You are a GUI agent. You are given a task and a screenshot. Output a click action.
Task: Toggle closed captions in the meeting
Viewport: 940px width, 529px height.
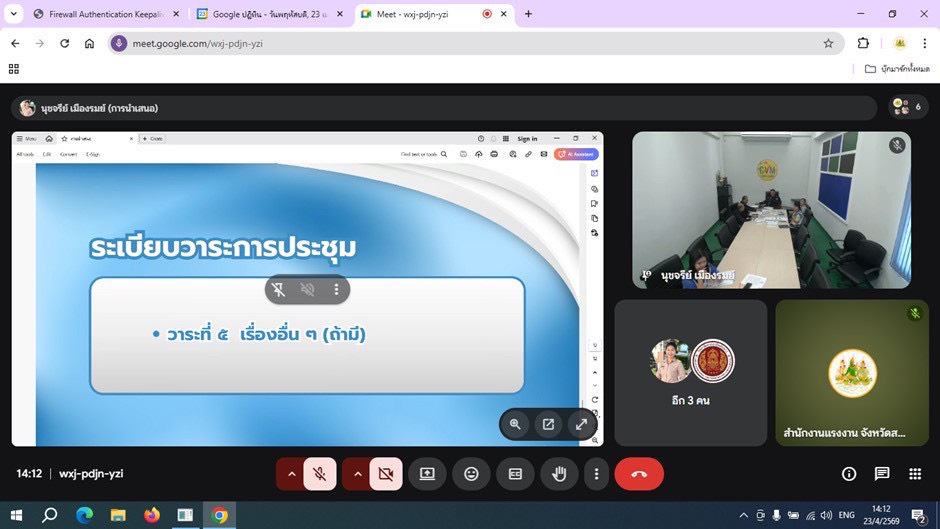515,474
